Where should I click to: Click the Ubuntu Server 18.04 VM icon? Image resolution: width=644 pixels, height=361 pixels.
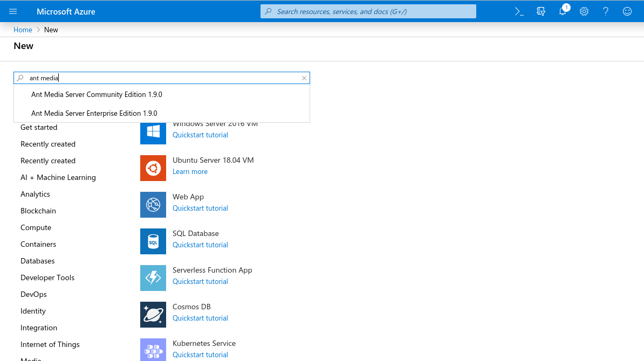click(x=153, y=168)
